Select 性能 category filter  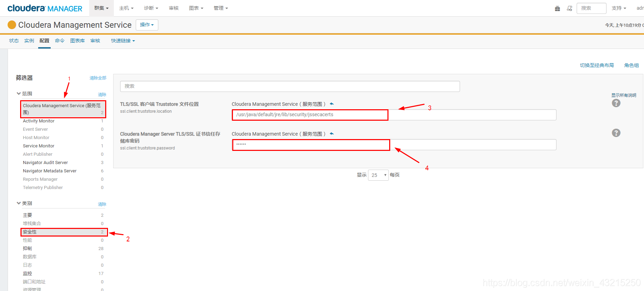(63, 240)
